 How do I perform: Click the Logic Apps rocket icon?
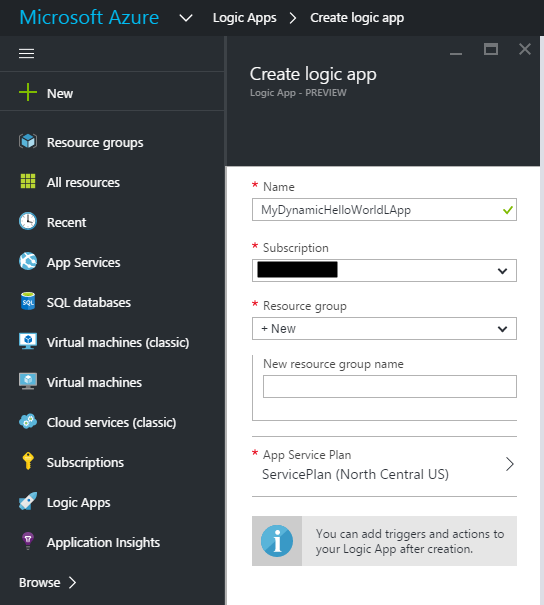coord(28,501)
